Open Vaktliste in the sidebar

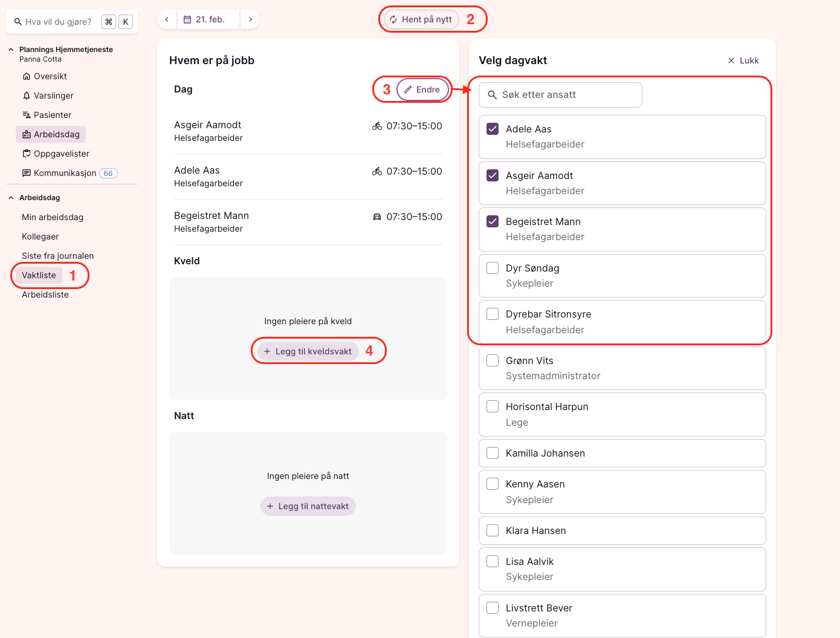click(x=39, y=275)
